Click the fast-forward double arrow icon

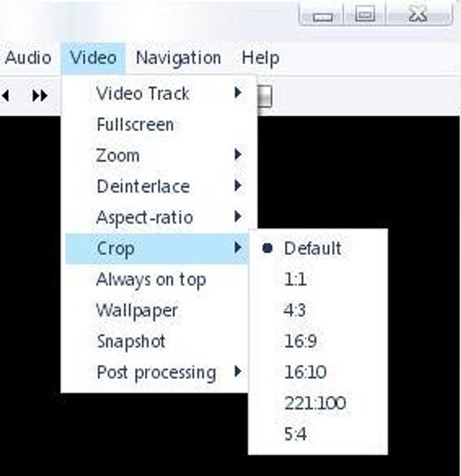[39, 96]
